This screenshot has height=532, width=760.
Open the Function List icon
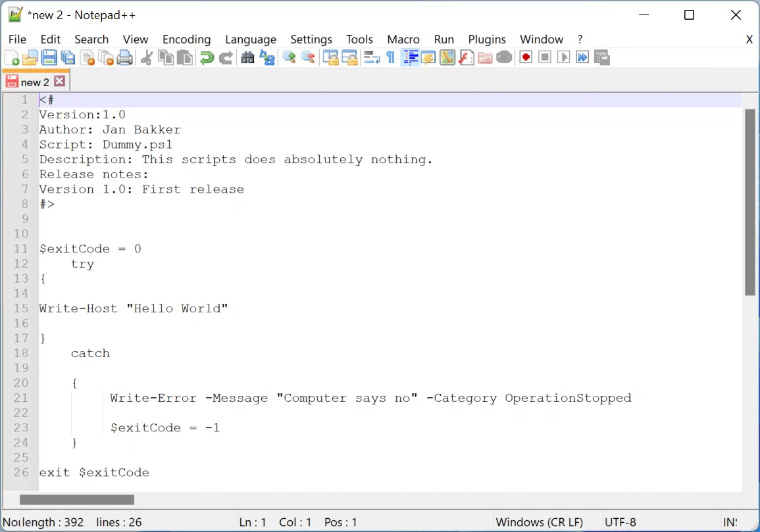coord(467,58)
